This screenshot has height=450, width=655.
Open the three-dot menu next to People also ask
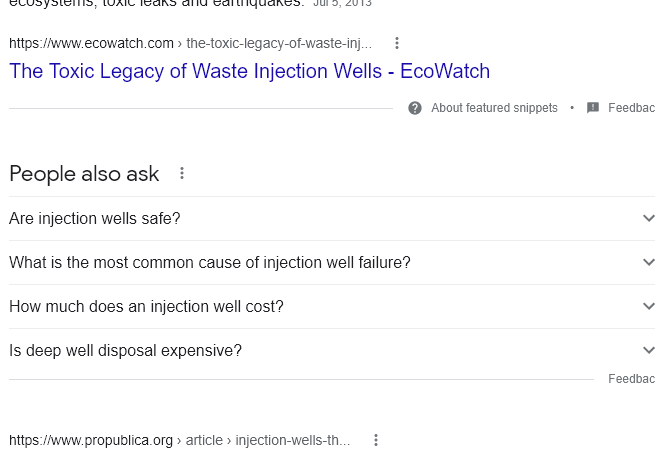click(182, 173)
